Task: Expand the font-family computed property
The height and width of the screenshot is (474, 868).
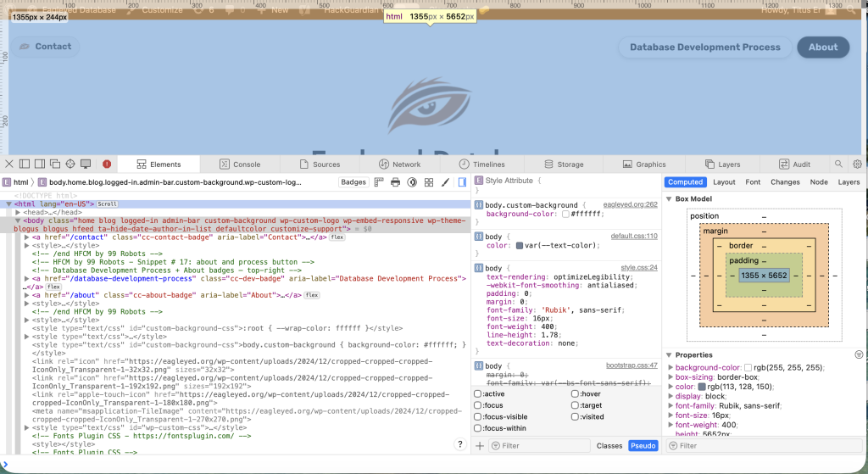Action: click(669, 406)
